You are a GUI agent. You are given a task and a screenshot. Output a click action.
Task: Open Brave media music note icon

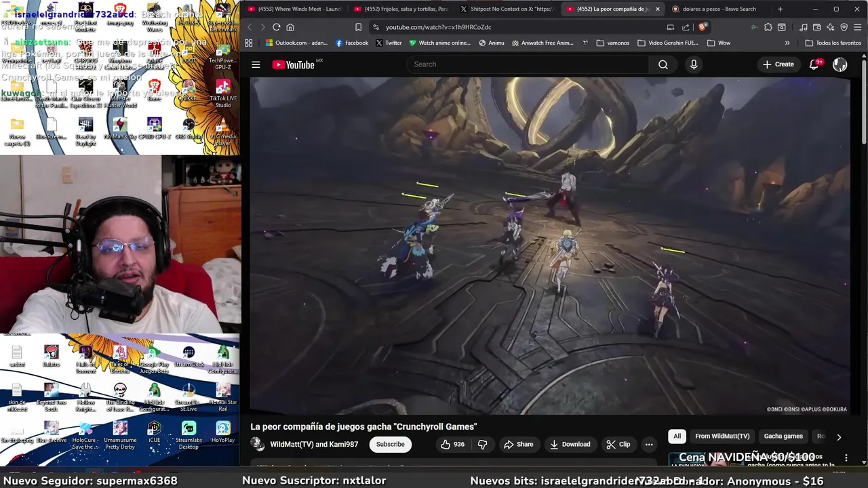coord(804,27)
